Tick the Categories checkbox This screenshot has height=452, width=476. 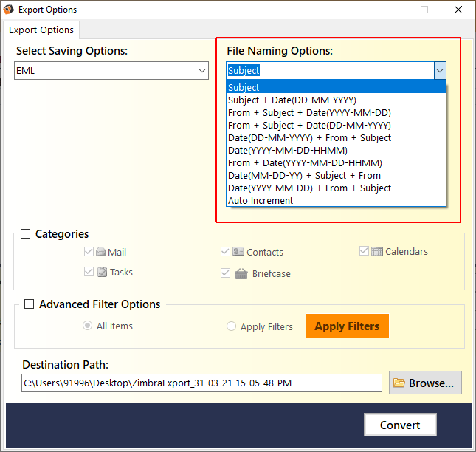click(25, 234)
